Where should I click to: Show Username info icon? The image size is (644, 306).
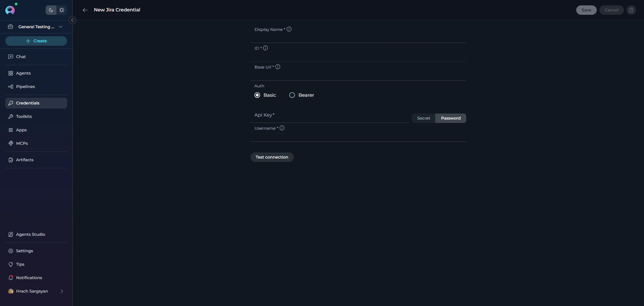point(282,128)
